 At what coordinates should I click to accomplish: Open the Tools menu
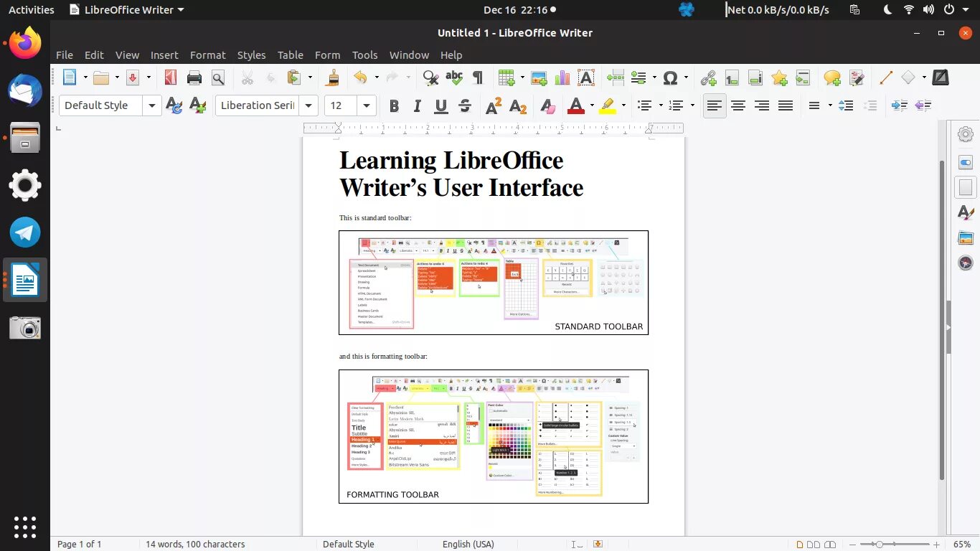(x=364, y=55)
